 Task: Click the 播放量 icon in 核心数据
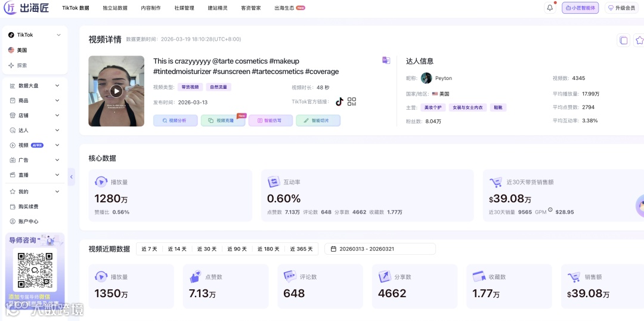pyautogui.click(x=101, y=181)
